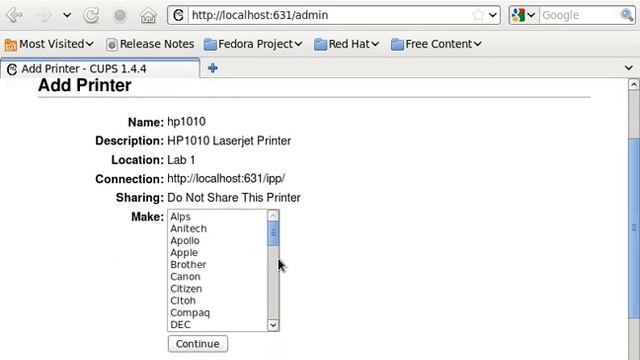Click the sharing value Do Not Share This Printer
The width and height of the screenshot is (640, 360).
point(234,198)
